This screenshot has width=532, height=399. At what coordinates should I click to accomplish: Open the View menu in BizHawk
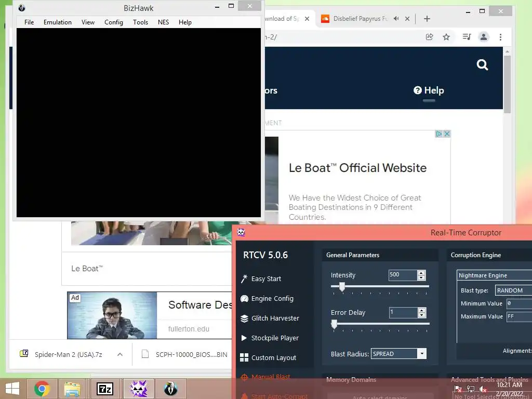pos(88,22)
